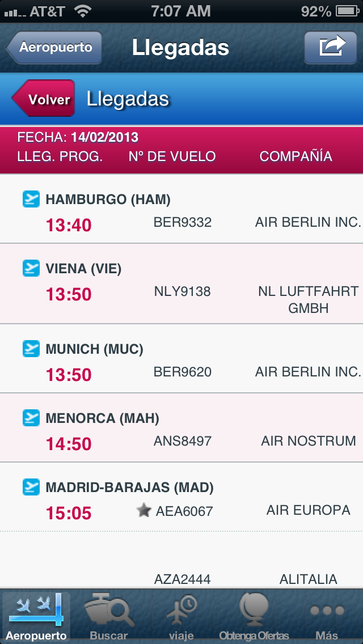
Task: Tap the arrival plane icon beside Viena
Action: [x=31, y=268]
